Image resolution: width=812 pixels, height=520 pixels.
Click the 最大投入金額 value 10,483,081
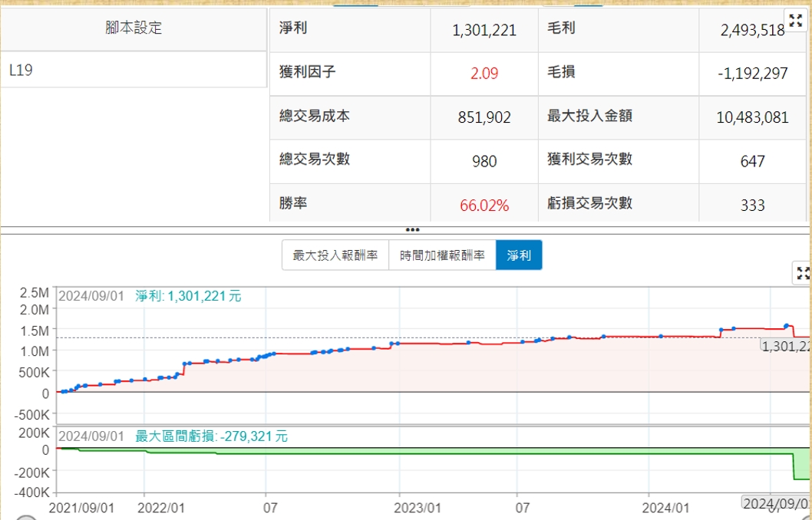[x=752, y=117]
